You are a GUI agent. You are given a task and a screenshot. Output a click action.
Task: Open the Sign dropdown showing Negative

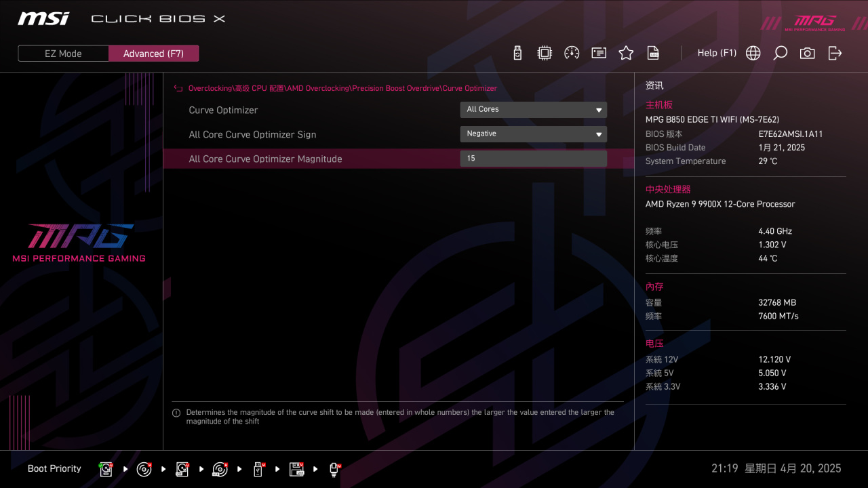point(534,134)
